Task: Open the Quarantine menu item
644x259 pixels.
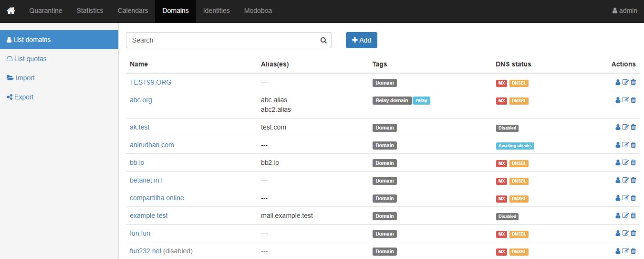Action: click(46, 11)
